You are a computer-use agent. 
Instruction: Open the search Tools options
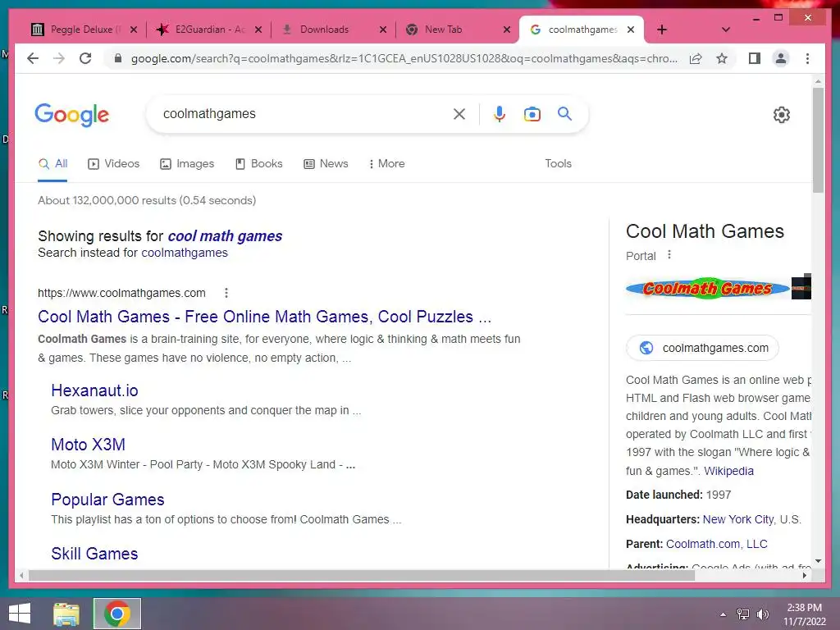(558, 164)
